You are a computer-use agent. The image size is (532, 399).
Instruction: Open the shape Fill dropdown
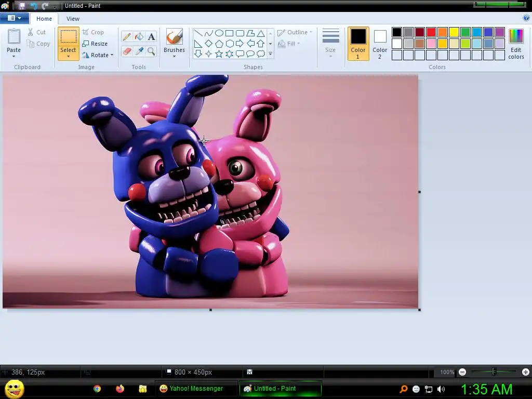(289, 44)
